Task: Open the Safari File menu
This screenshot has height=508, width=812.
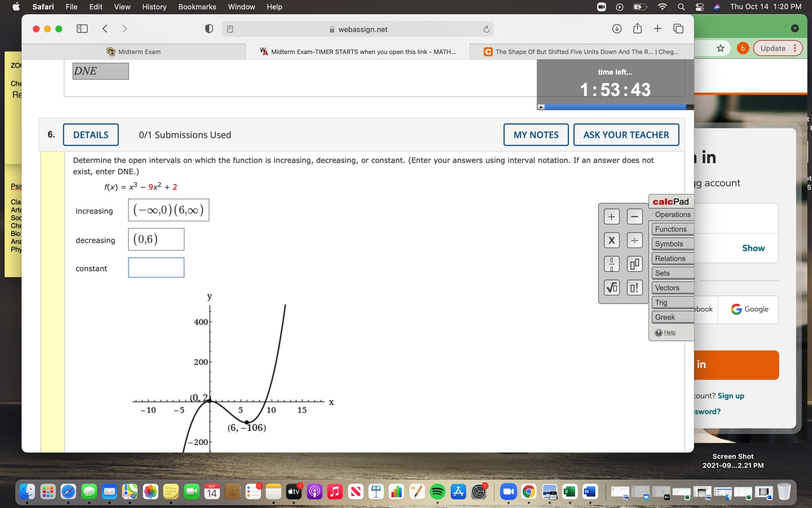Action: coord(72,7)
